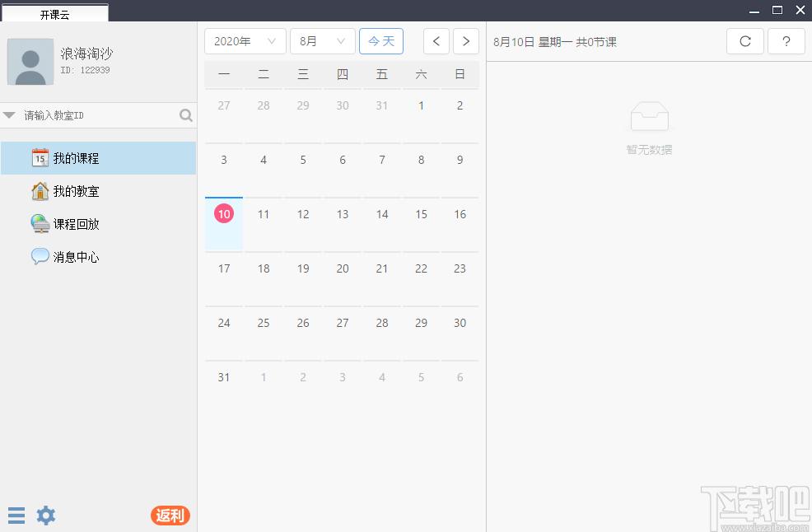The width and height of the screenshot is (812, 532).
Task: Close the 开课云 window
Action: pos(800,10)
